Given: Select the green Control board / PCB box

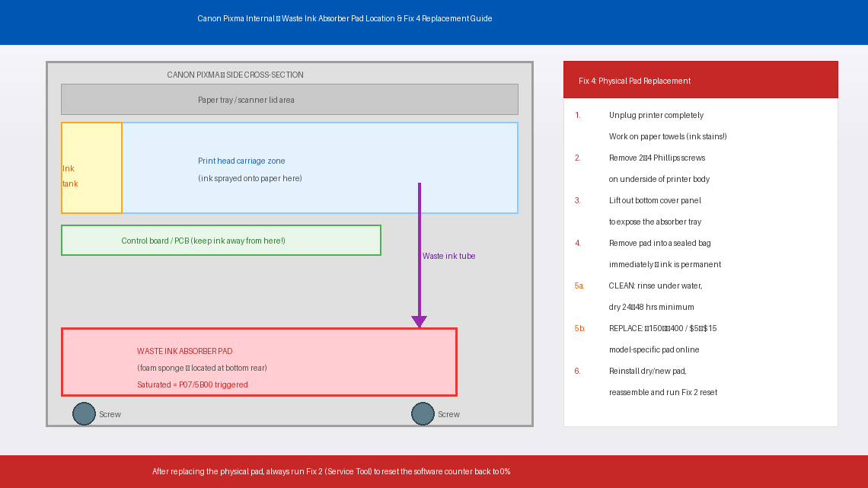Looking at the screenshot, I should (x=221, y=241).
